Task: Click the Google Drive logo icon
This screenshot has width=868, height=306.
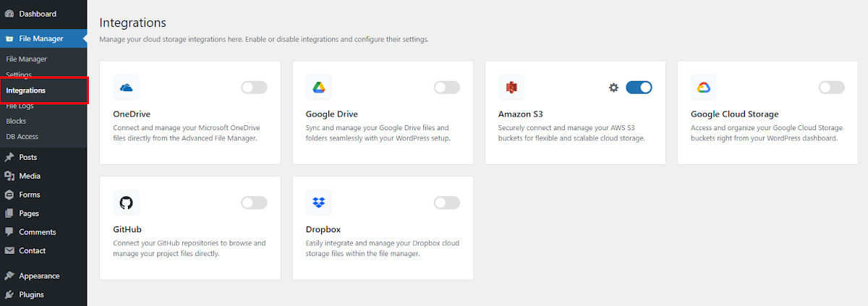Action: click(319, 88)
